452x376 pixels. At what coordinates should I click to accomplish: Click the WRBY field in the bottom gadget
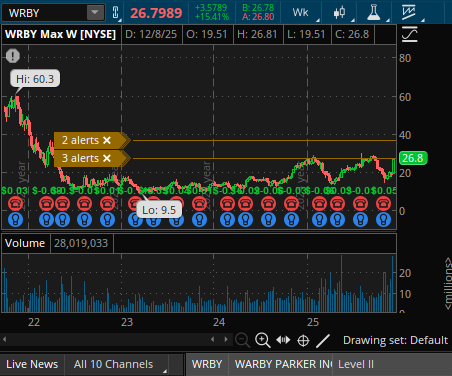[x=207, y=364]
